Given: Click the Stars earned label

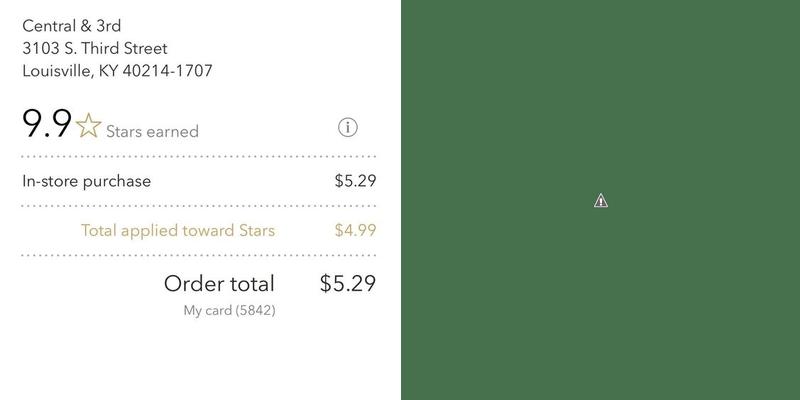Looking at the screenshot, I should click(x=152, y=131).
